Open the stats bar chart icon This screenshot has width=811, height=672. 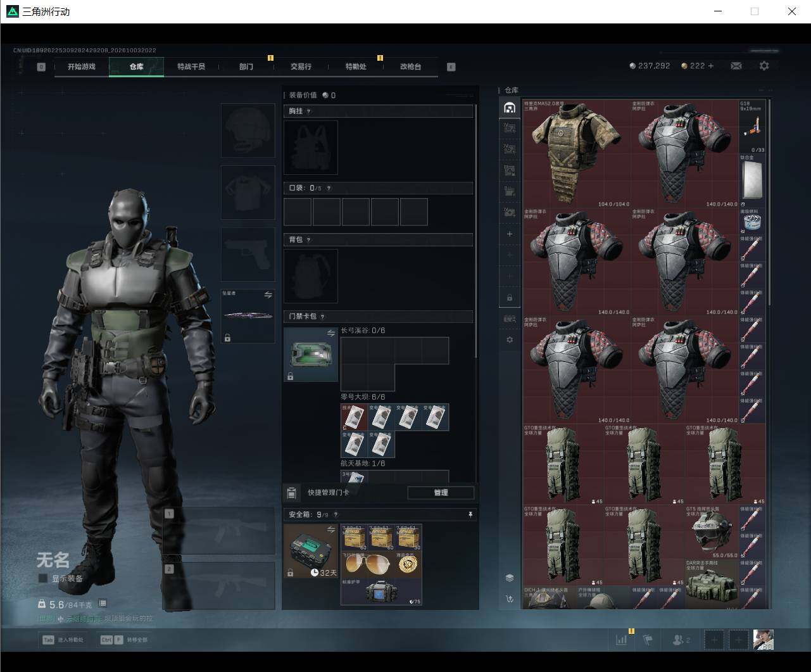click(622, 640)
